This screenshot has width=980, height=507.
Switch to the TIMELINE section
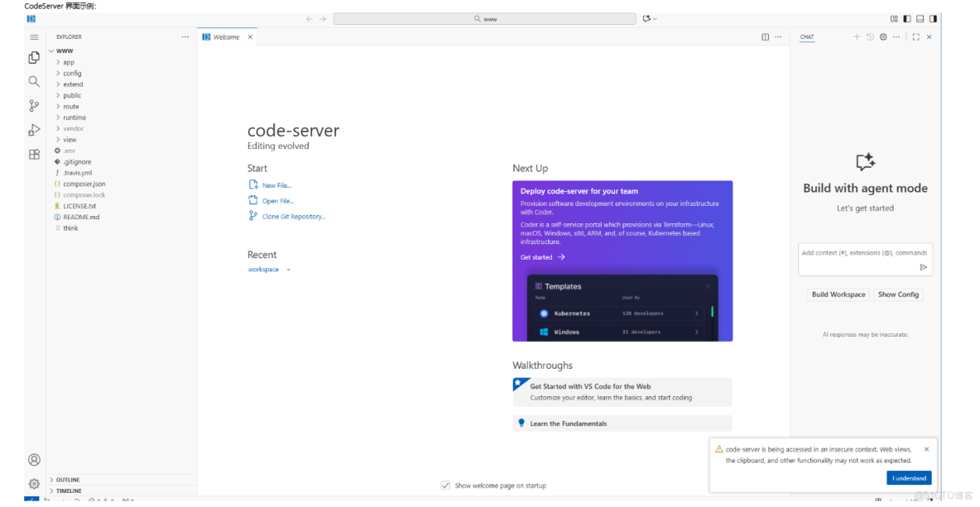(x=70, y=490)
